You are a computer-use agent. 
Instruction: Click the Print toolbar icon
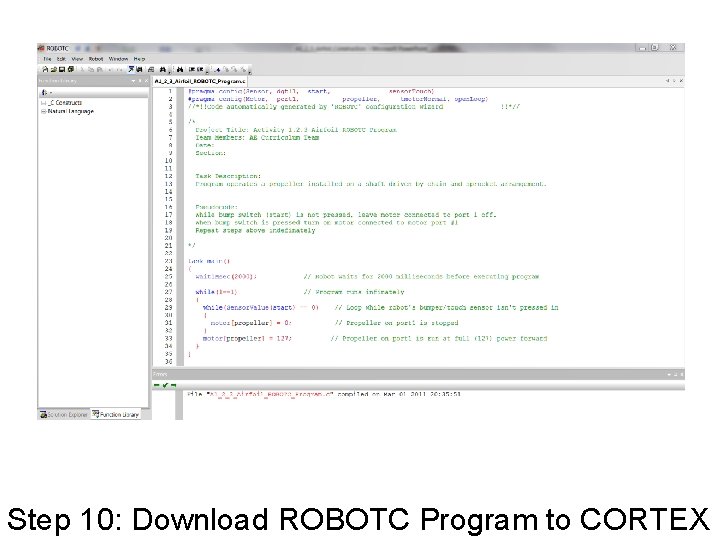point(151,69)
